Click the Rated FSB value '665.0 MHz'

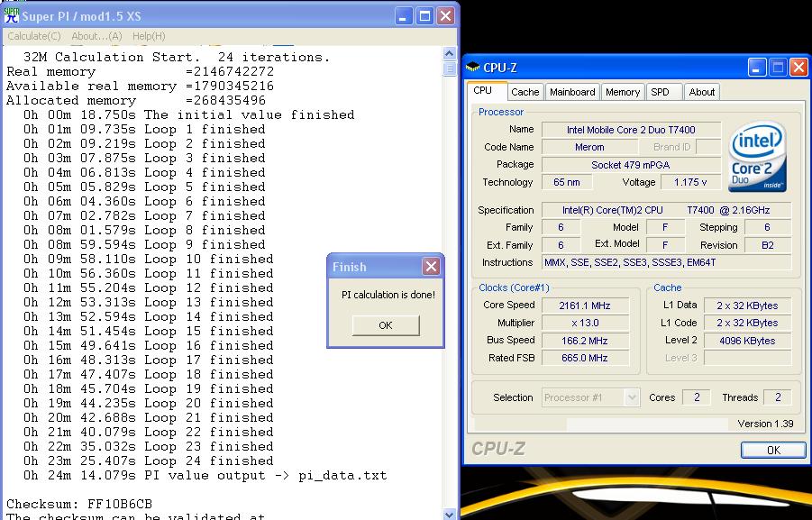(585, 358)
